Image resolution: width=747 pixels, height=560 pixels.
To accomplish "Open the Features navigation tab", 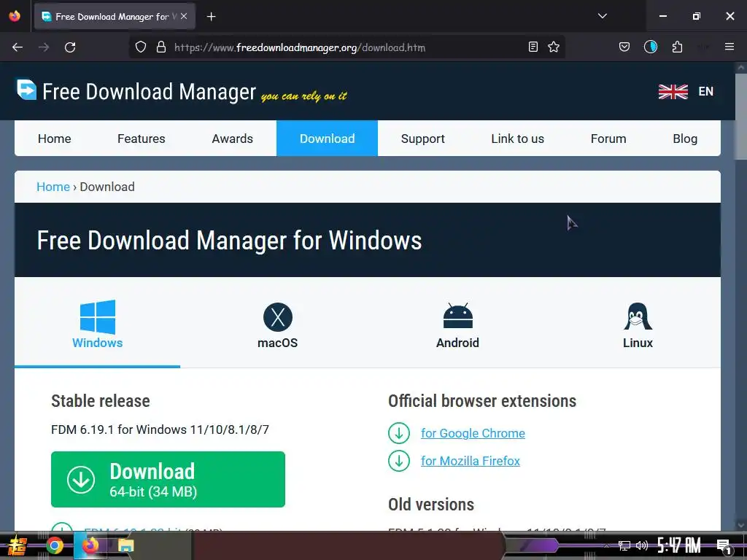I will pos(141,139).
